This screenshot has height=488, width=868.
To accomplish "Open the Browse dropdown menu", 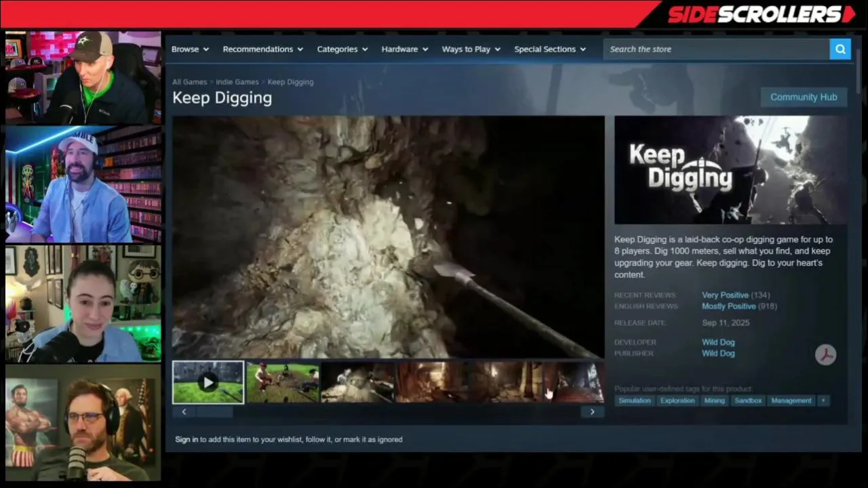I will pyautogui.click(x=190, y=49).
